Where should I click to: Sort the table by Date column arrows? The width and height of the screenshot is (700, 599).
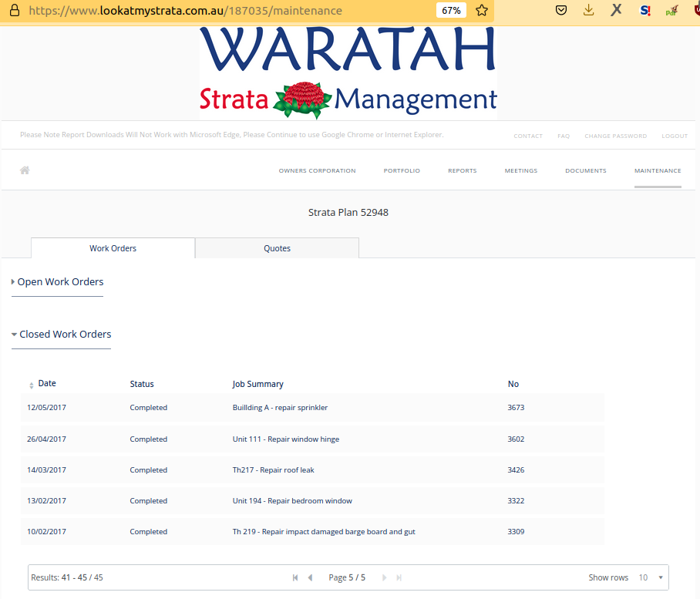pyautogui.click(x=32, y=385)
